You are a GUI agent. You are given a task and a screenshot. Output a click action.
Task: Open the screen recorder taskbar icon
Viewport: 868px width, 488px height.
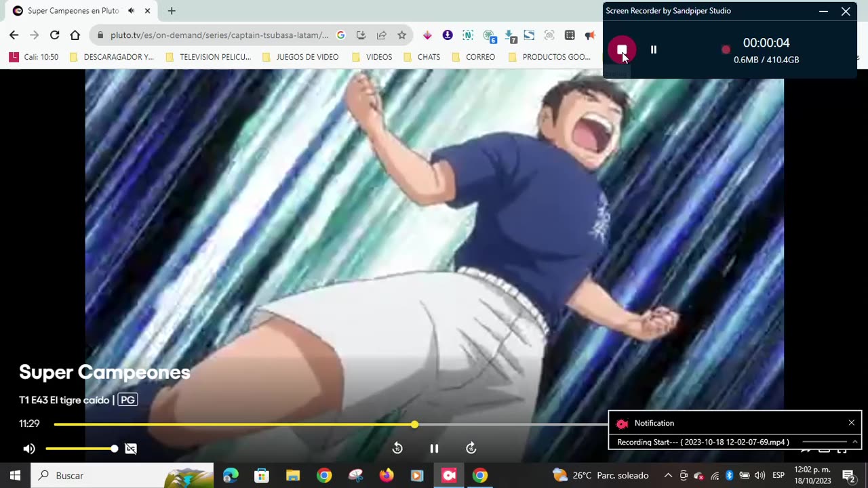tap(449, 475)
